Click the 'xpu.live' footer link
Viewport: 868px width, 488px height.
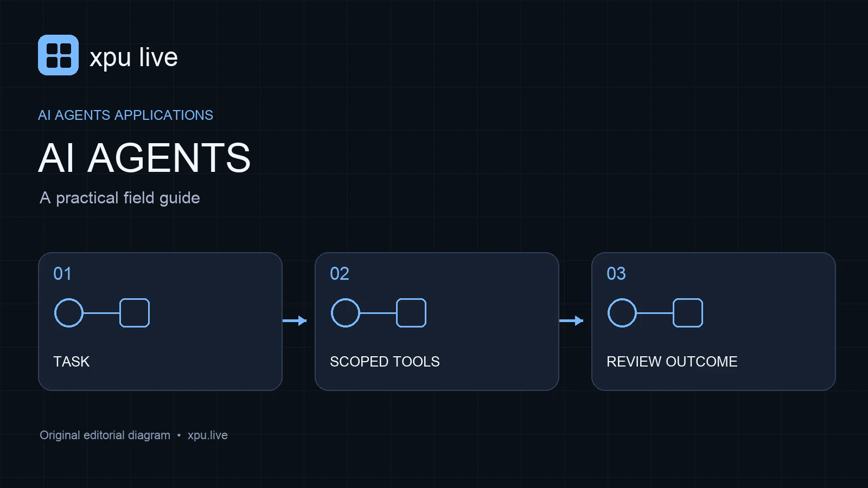(x=208, y=435)
